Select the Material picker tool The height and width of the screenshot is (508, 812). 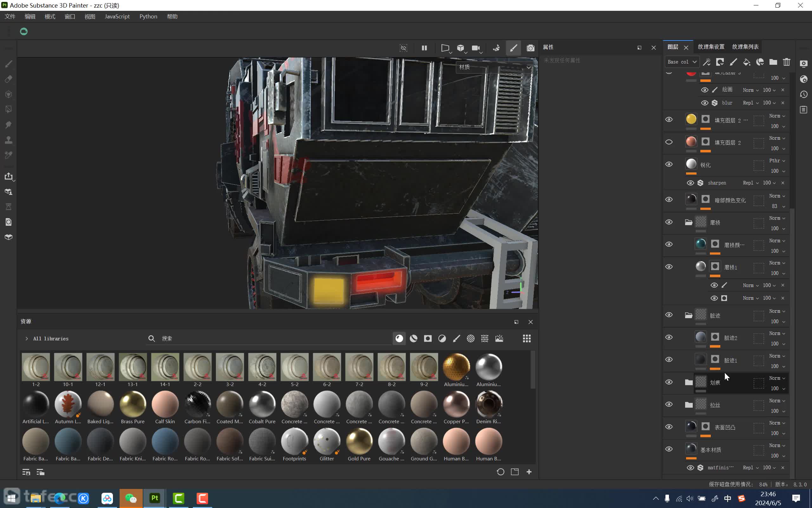[x=9, y=155]
